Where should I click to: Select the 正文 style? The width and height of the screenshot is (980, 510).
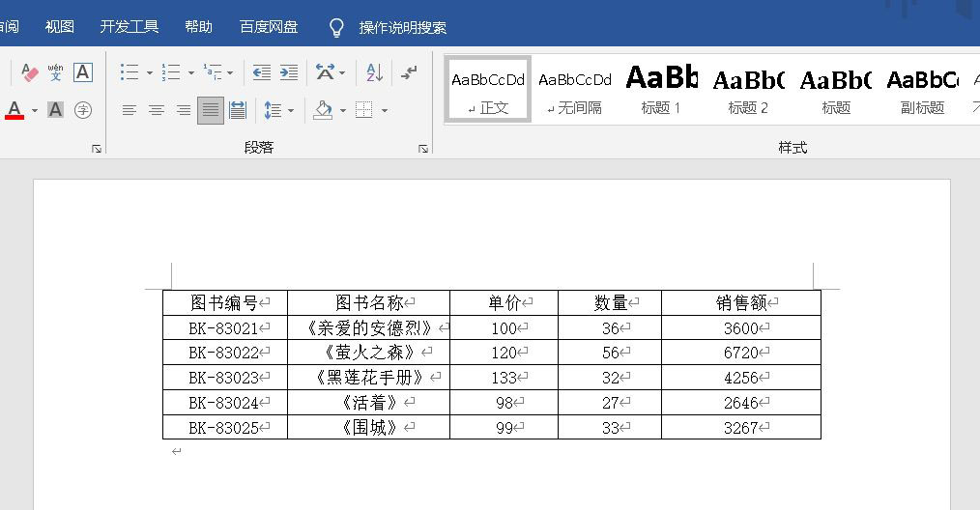[488, 90]
